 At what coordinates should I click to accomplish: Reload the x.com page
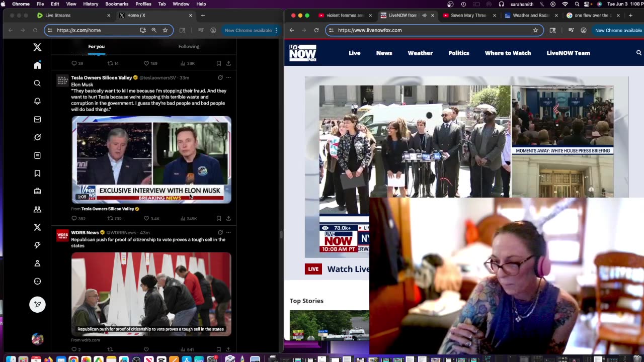tap(35, 30)
